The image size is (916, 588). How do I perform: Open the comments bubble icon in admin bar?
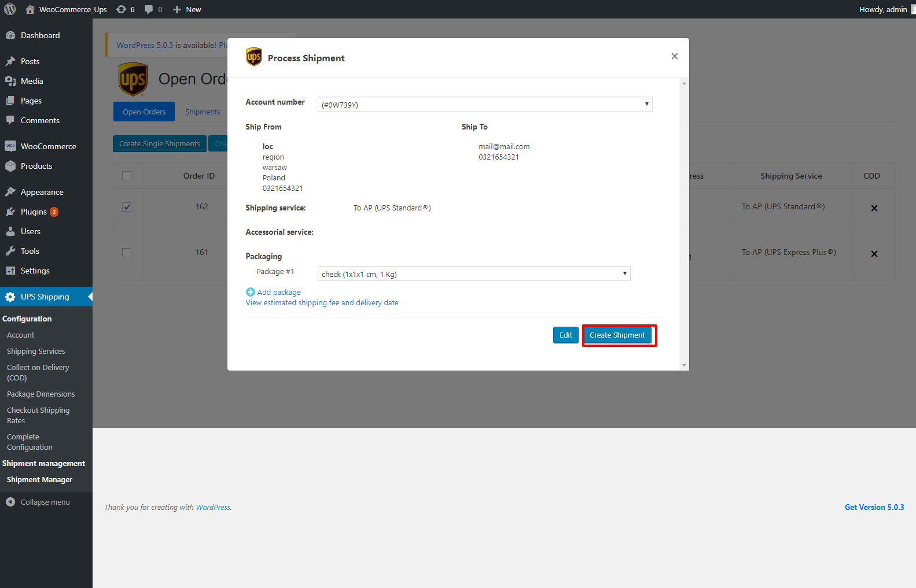click(x=149, y=9)
